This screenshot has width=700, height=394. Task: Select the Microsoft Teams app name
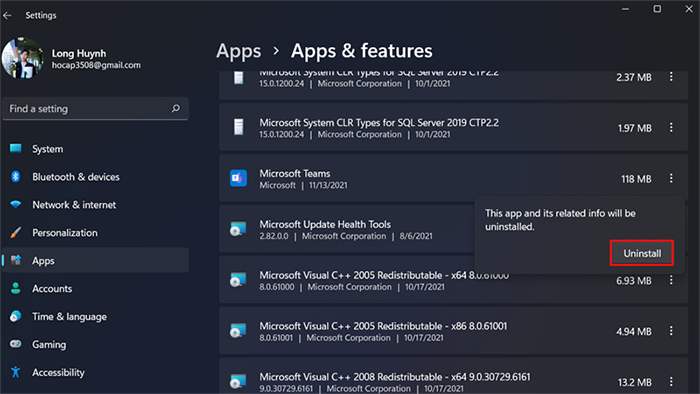pyautogui.click(x=295, y=173)
